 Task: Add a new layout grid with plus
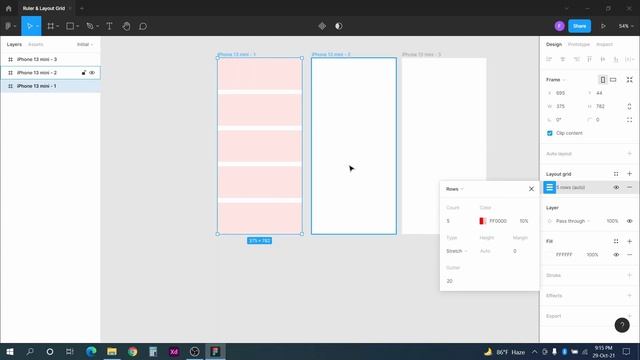tap(629, 174)
